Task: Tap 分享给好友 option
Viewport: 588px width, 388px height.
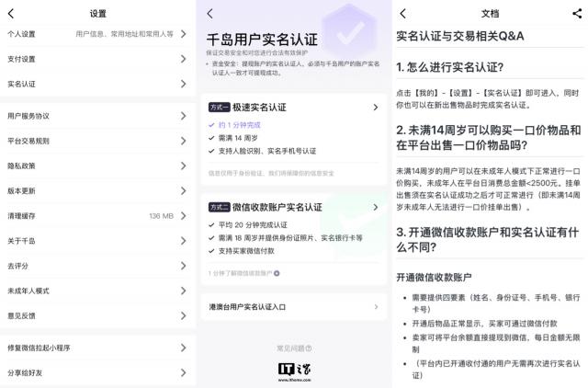Action: click(97, 372)
